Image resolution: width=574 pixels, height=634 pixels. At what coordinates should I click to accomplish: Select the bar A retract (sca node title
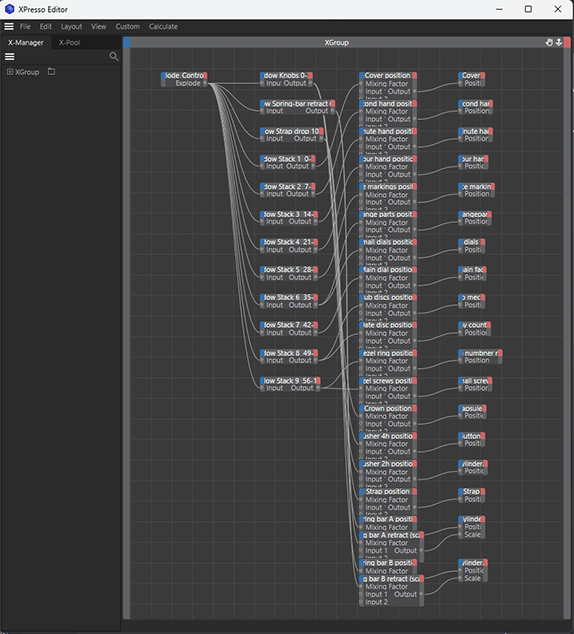tap(391, 535)
